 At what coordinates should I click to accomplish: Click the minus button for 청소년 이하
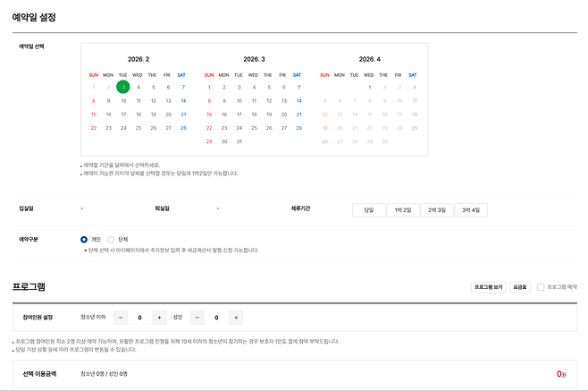122,317
